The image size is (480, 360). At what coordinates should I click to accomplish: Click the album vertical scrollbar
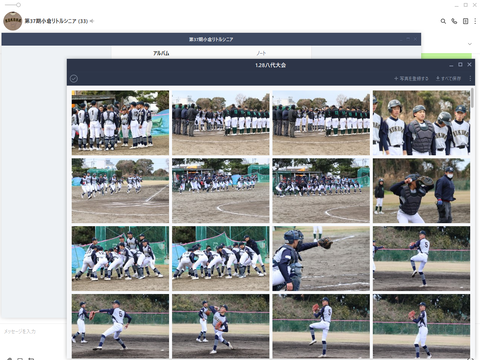click(472, 98)
